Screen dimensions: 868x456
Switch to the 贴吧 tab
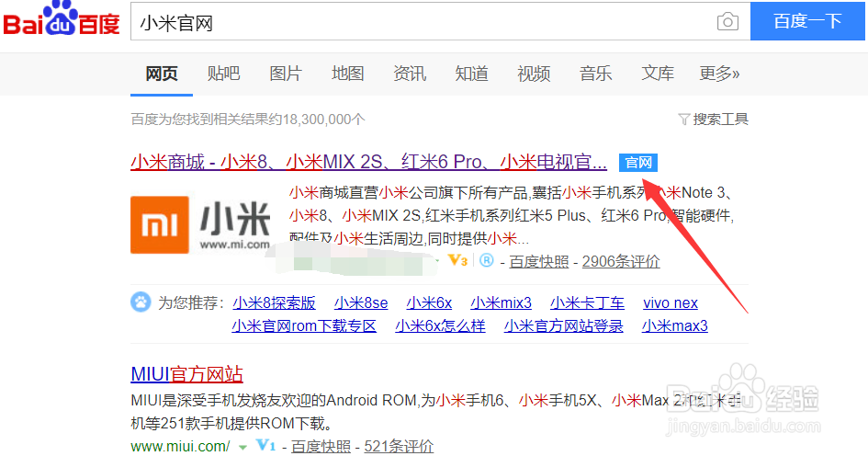223,74
